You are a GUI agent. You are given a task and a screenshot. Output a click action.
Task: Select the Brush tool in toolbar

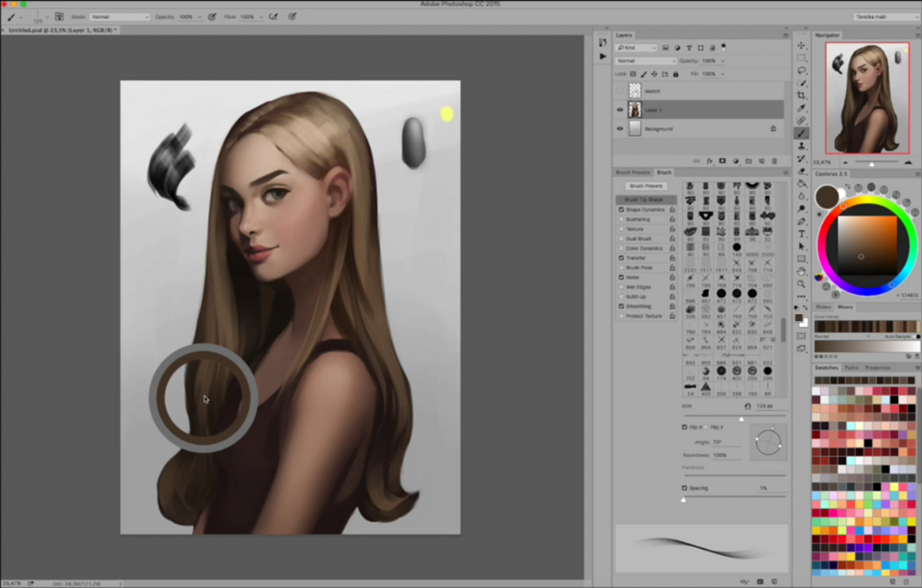(x=802, y=134)
